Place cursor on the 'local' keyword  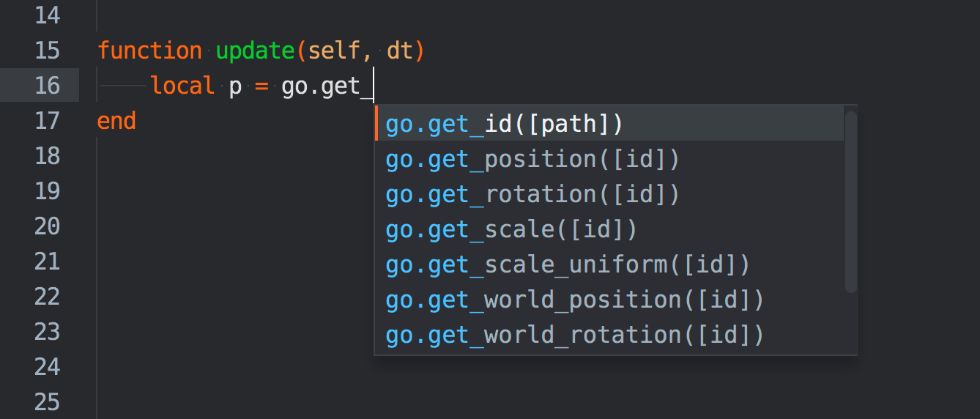tap(182, 86)
